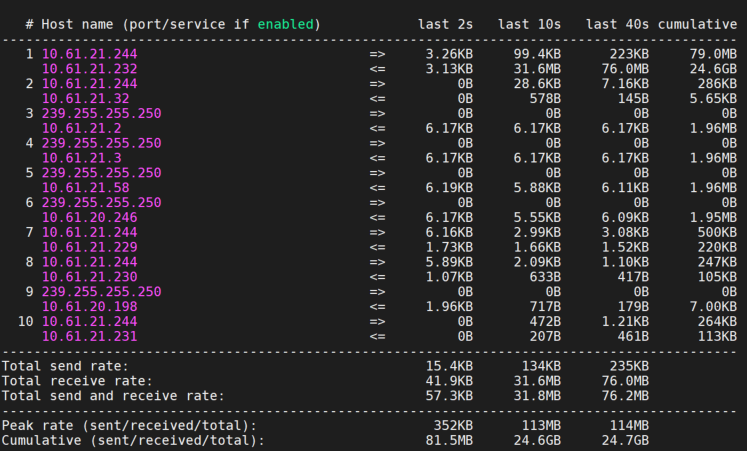
Task: Click the 24.6GB cumulative value in row 1
Action: point(713,69)
